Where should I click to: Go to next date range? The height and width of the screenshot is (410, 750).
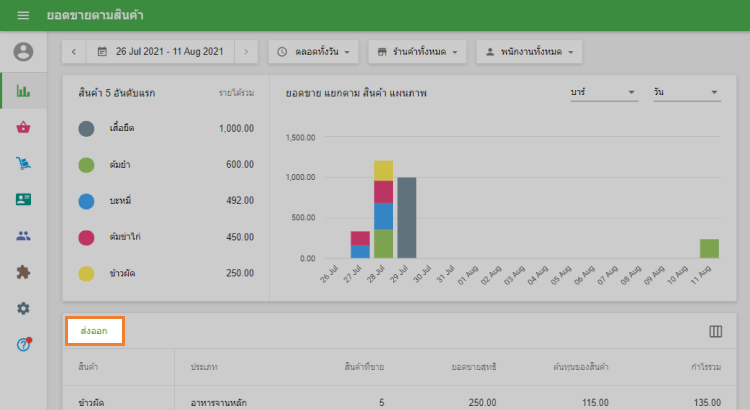click(247, 51)
